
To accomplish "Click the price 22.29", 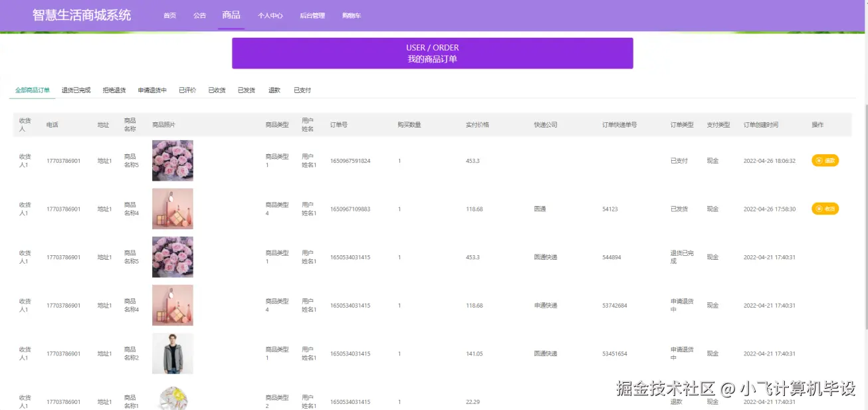I will [473, 402].
